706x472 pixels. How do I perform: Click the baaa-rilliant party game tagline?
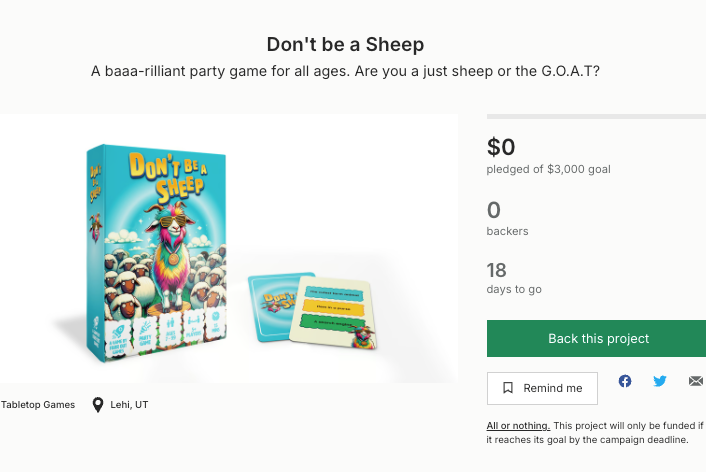coord(345,72)
